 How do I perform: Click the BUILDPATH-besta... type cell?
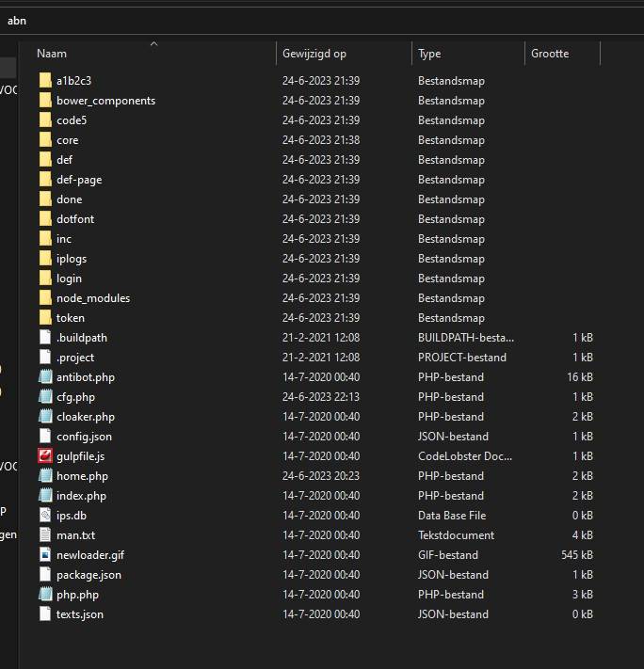pyautogui.click(x=466, y=338)
